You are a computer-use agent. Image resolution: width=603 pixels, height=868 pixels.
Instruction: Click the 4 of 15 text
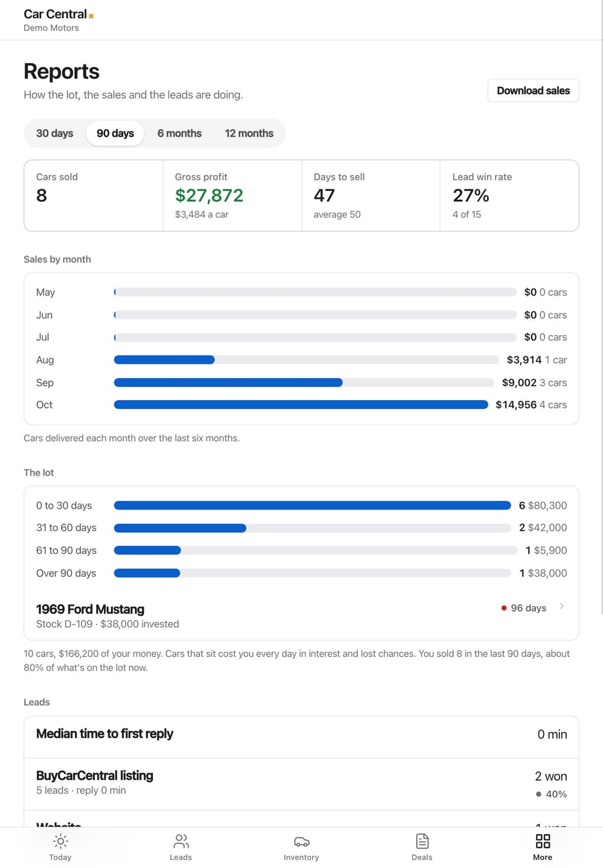tap(467, 214)
